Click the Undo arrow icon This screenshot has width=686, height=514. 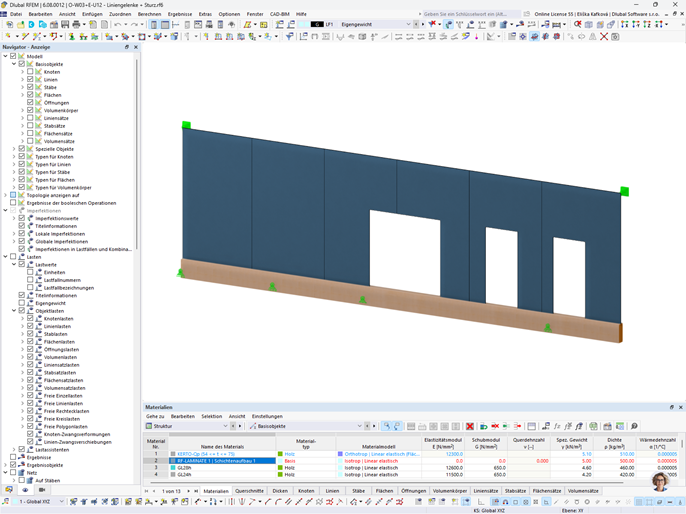[117, 24]
